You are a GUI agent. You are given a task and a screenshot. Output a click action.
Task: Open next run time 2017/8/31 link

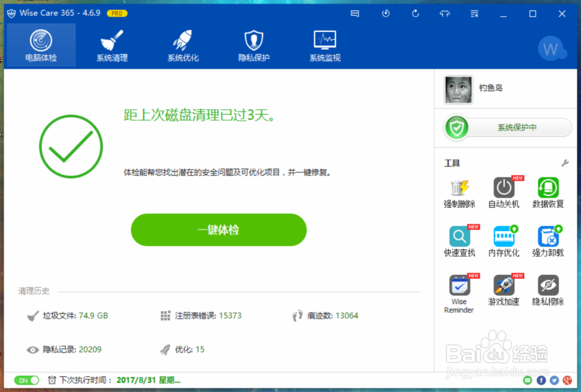point(148,380)
